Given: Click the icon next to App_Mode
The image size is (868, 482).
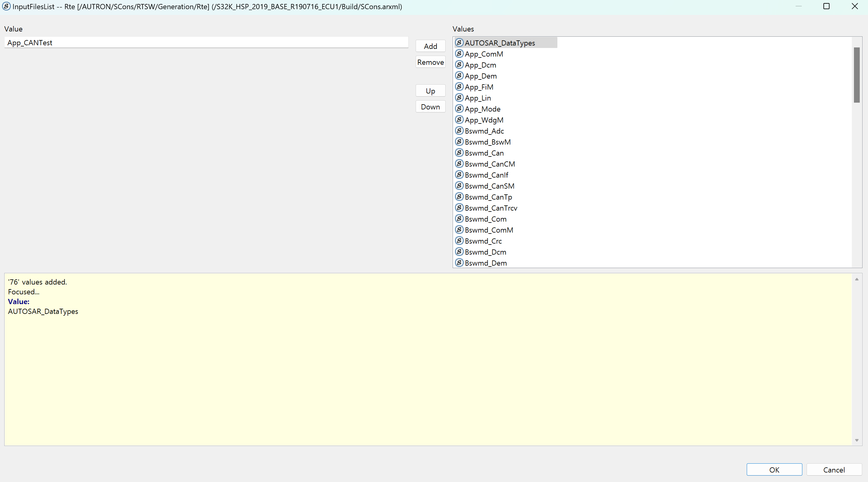Looking at the screenshot, I should (459, 109).
